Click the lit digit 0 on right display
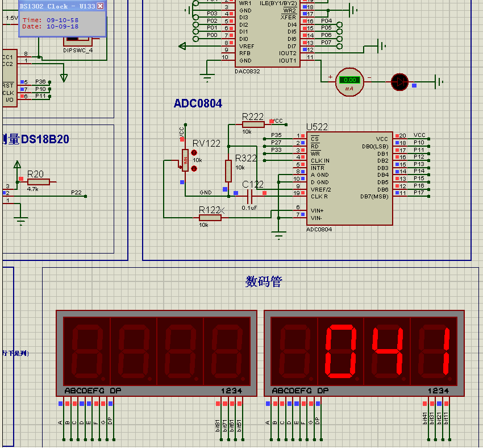Image resolution: width=483 pixels, height=448 pixels. [341, 351]
